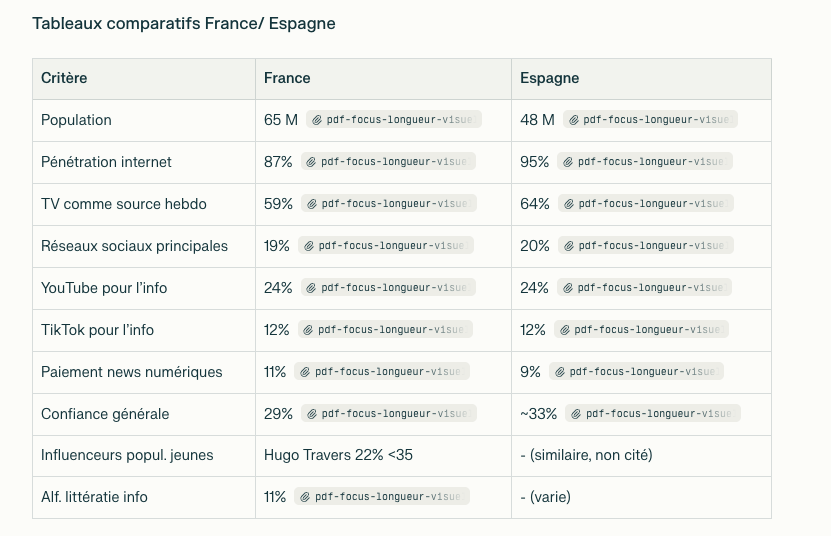Click the Tableaux comparatifs France/ Espagne heading
Viewport: 831px width, 536px height.
click(183, 23)
